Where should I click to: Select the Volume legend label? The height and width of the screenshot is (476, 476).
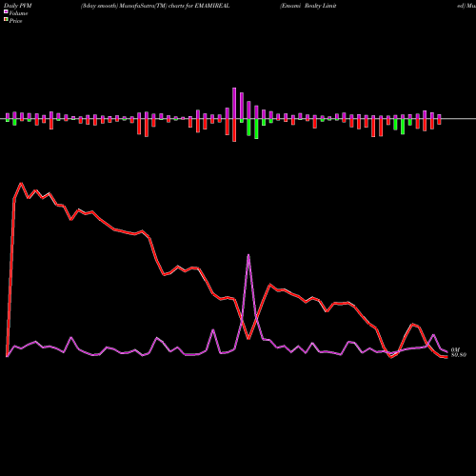(18, 13)
